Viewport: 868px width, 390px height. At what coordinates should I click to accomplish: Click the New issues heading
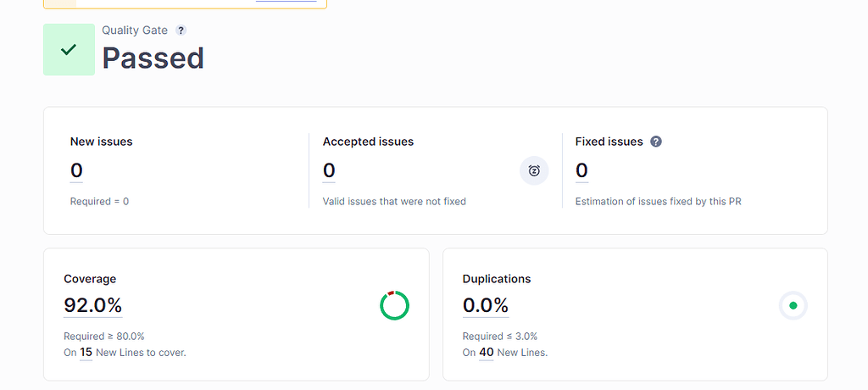pyautogui.click(x=101, y=142)
